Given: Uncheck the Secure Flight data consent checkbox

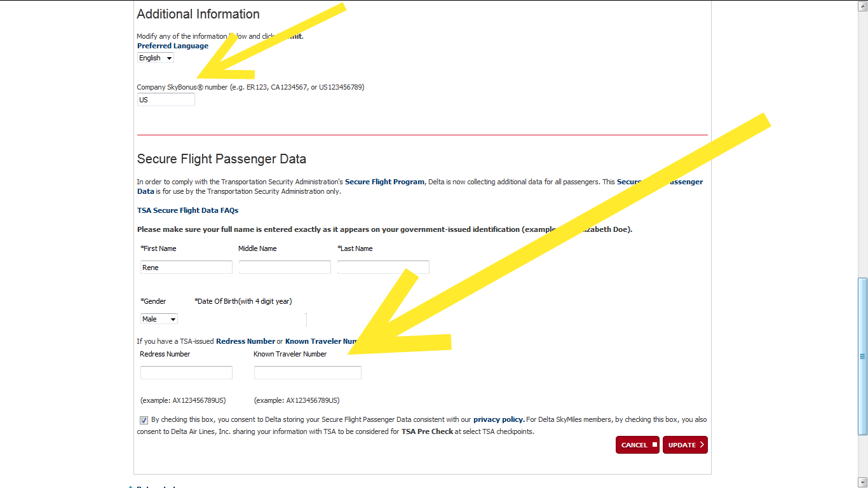Looking at the screenshot, I should [x=144, y=420].
